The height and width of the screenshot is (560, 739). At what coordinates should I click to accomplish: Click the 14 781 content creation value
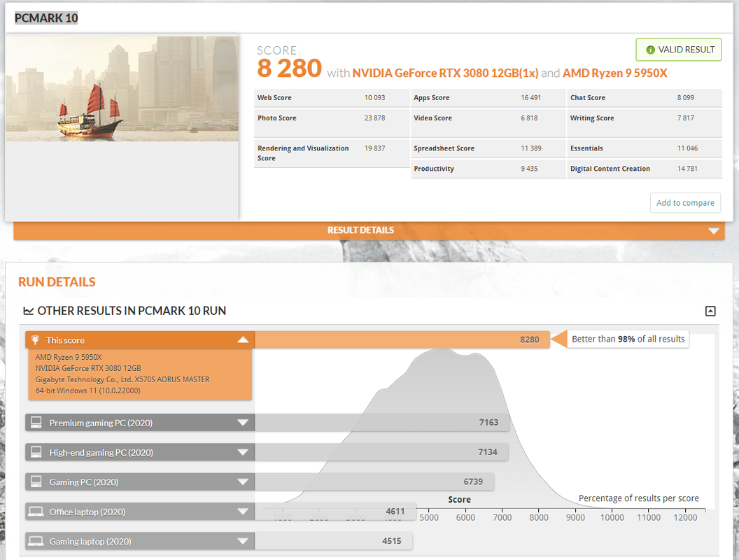click(x=687, y=168)
